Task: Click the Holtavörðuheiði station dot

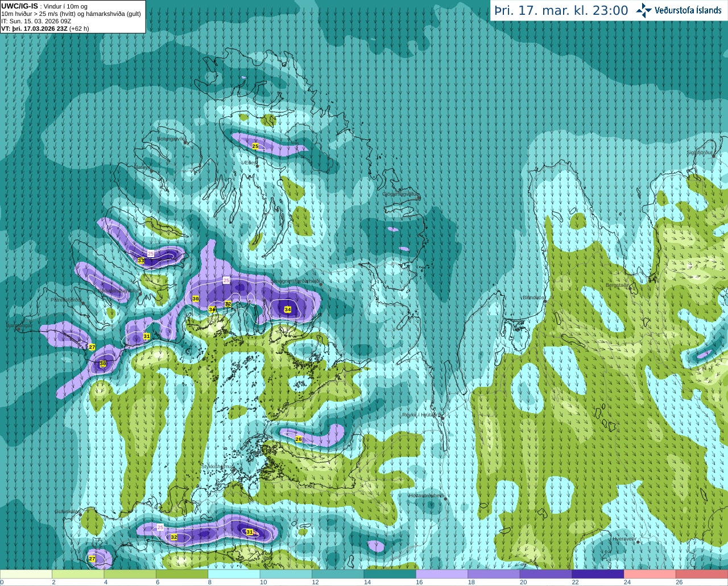Action: [x=445, y=498]
